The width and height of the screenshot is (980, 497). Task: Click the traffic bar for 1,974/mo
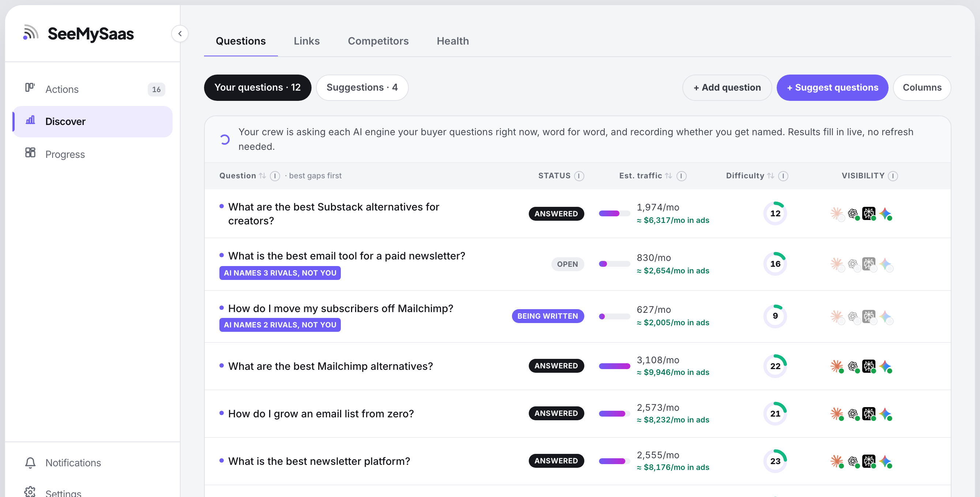(614, 213)
